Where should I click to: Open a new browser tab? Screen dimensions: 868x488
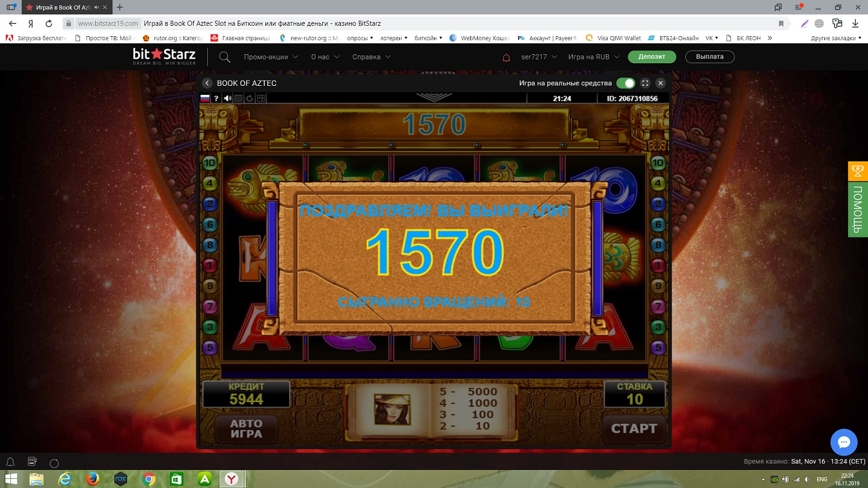[119, 7]
